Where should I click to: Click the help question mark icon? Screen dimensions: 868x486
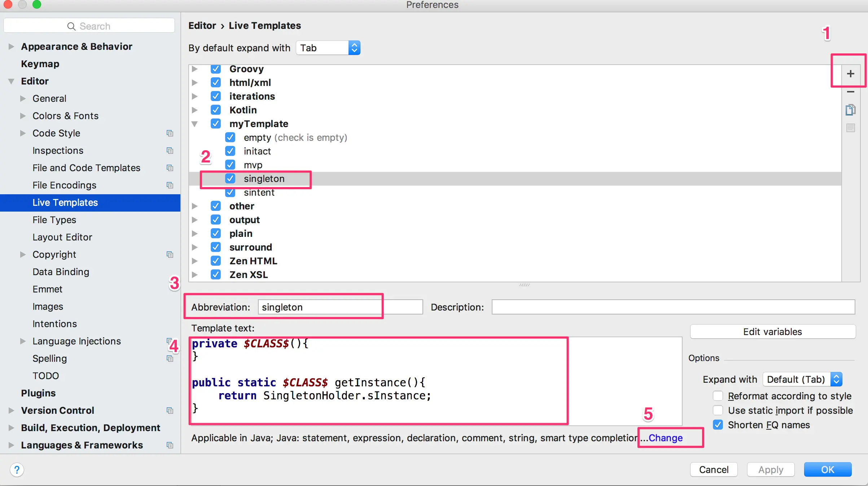[17, 470]
